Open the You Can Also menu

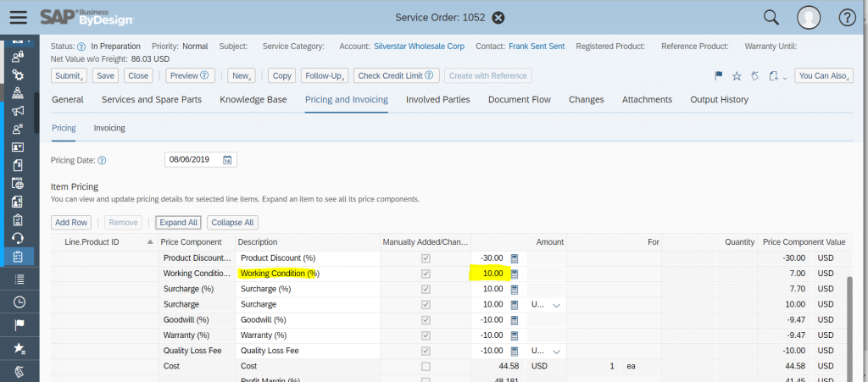coord(824,75)
